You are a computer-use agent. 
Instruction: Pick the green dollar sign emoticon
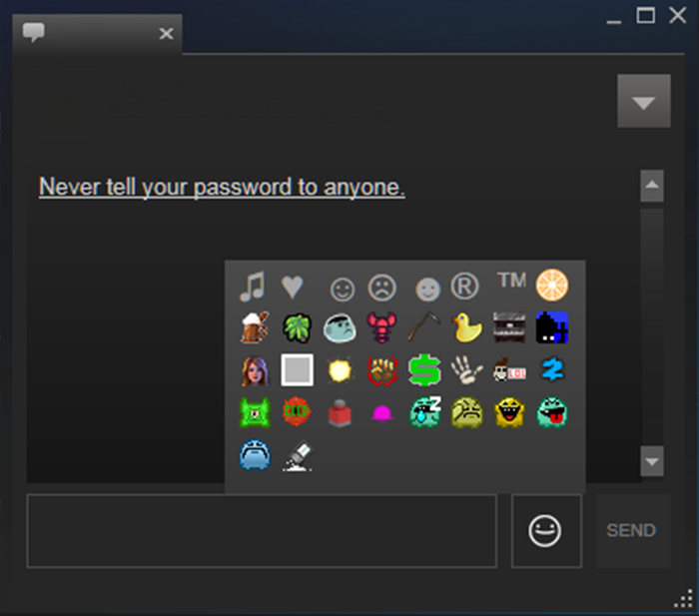point(424,370)
